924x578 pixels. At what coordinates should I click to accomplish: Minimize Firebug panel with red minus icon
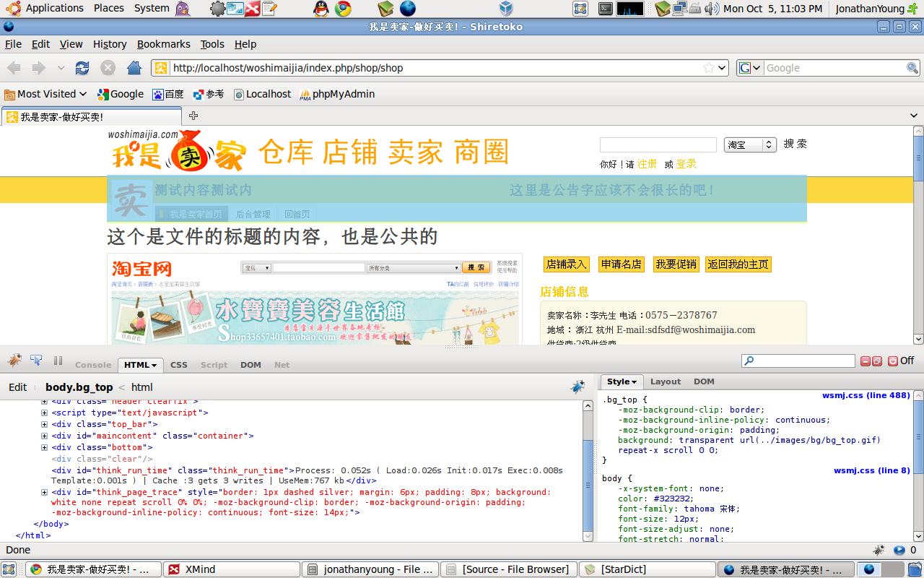point(866,361)
